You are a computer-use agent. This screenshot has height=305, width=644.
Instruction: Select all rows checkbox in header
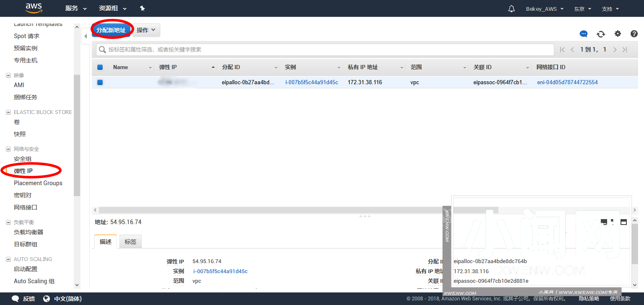point(100,67)
